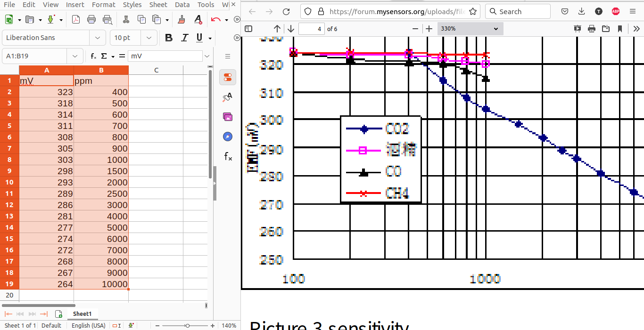Screen dimensions: 644x330
Task: Toggle the PDF sidebar panel
Action: coord(248,28)
